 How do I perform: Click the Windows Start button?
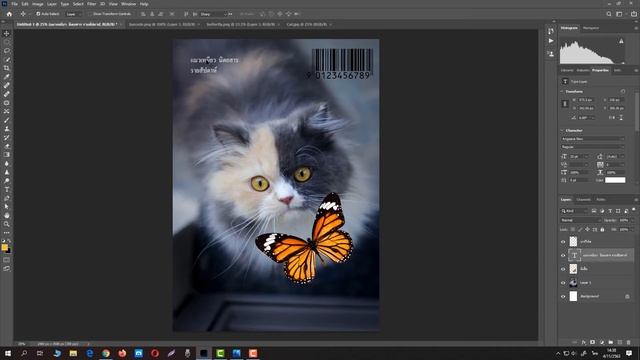tap(8, 353)
